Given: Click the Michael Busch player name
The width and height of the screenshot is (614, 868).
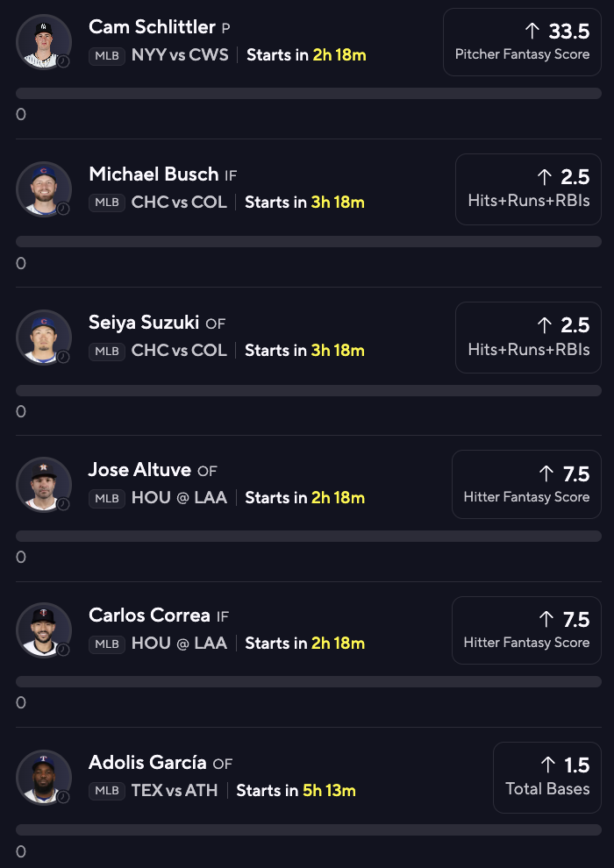Looking at the screenshot, I should pos(153,174).
